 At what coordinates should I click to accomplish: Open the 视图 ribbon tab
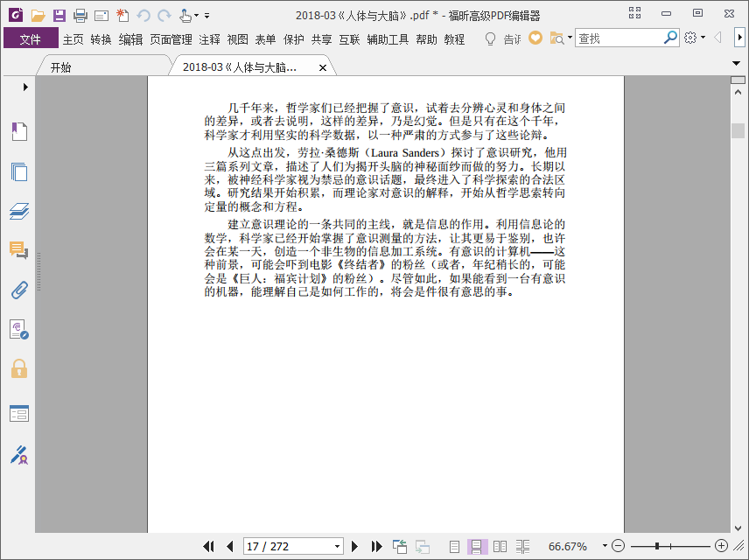click(237, 39)
